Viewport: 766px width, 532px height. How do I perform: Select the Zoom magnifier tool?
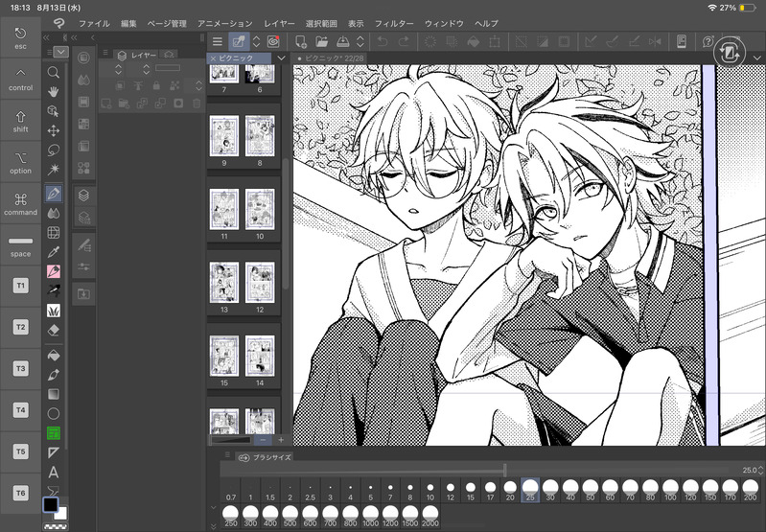click(x=54, y=72)
